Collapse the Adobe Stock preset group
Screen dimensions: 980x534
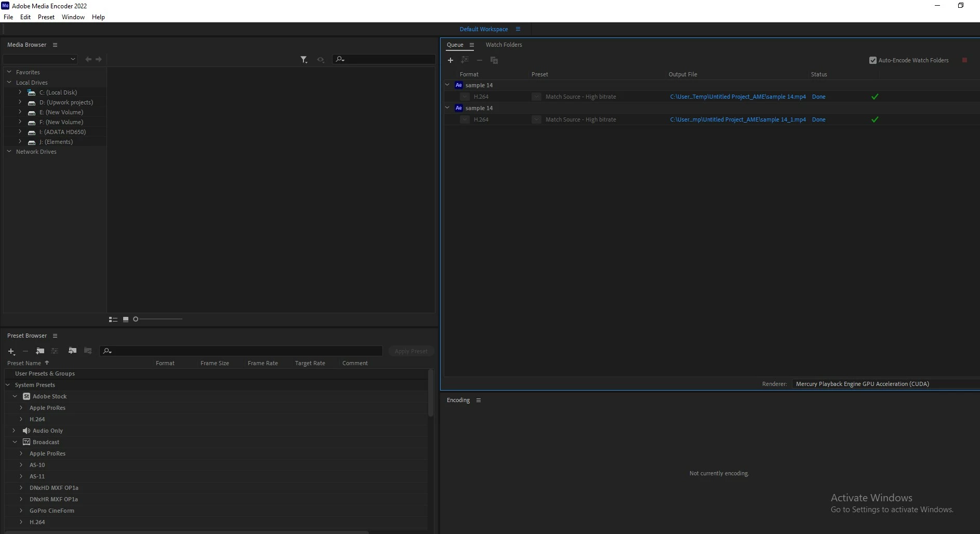(x=15, y=396)
